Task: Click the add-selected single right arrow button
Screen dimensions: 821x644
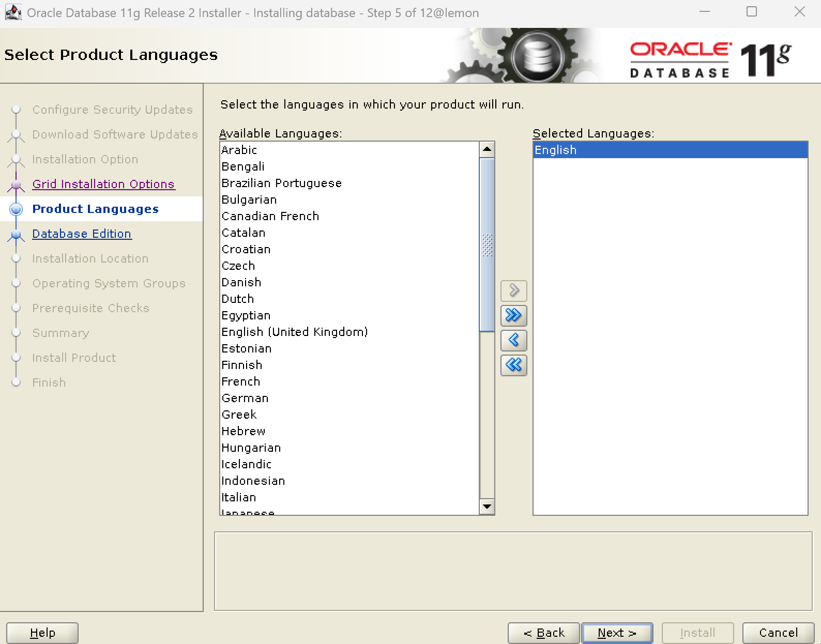Action: (x=513, y=290)
